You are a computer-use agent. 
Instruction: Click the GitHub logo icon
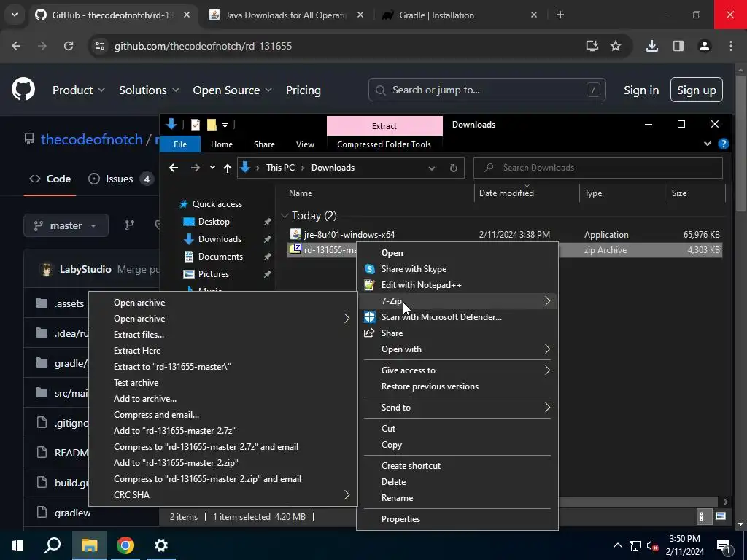[23, 90]
